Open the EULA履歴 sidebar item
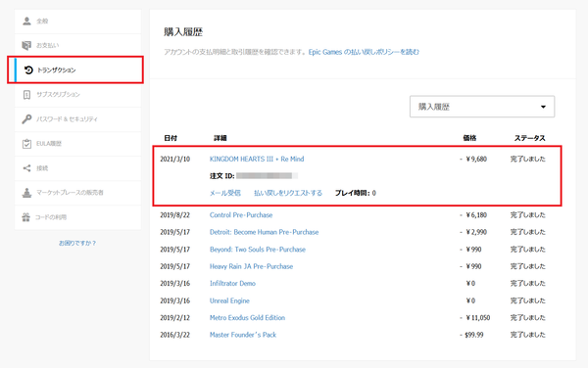The width and height of the screenshot is (588, 368). [x=78, y=144]
